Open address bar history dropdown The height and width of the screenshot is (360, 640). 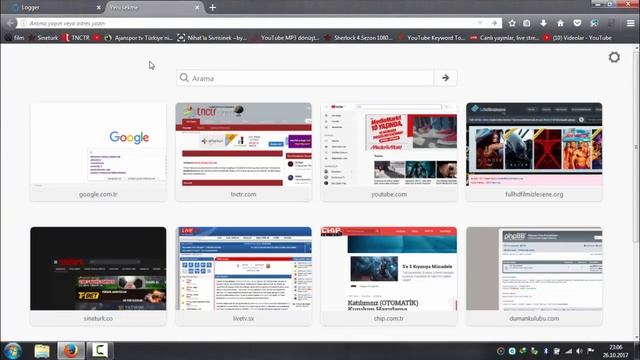pyautogui.click(x=480, y=23)
